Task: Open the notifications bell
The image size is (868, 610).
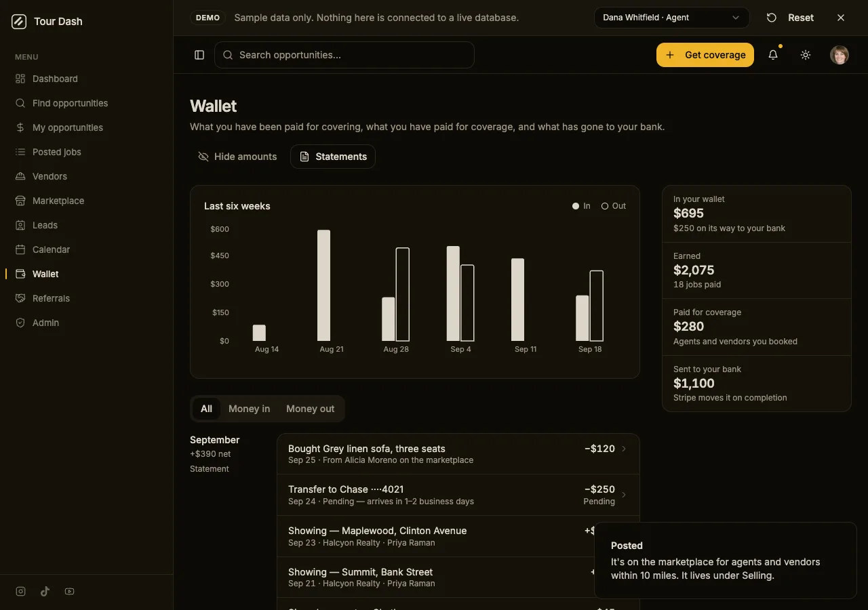Action: pos(773,55)
